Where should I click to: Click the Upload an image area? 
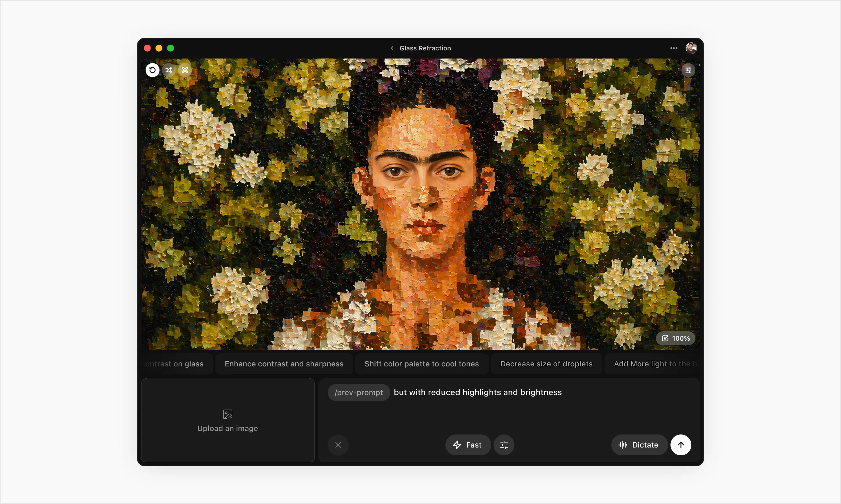pyautogui.click(x=228, y=420)
